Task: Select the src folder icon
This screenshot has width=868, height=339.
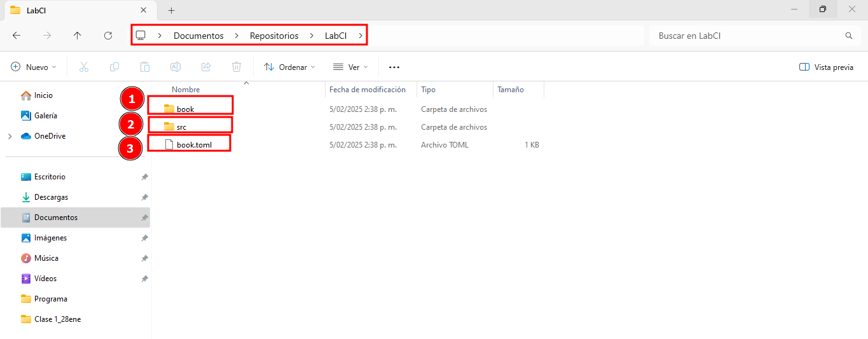Action: click(x=169, y=127)
